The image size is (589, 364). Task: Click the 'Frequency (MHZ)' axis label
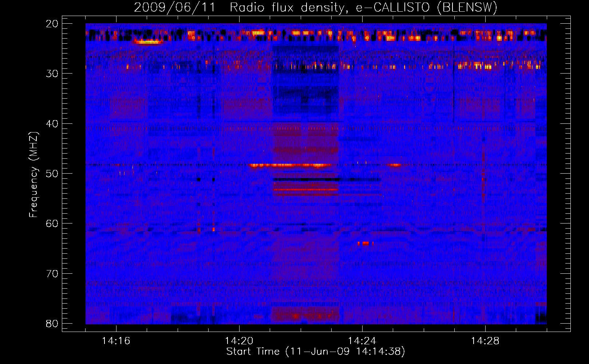pos(33,175)
